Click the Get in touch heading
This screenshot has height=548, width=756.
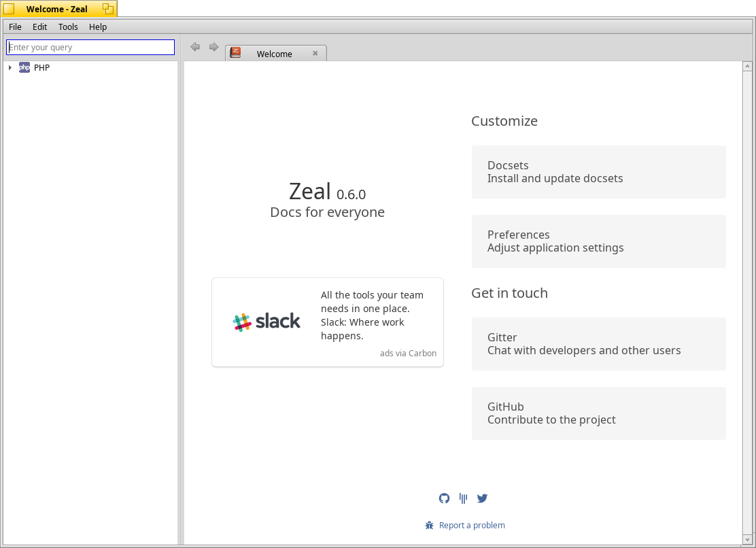(x=510, y=293)
